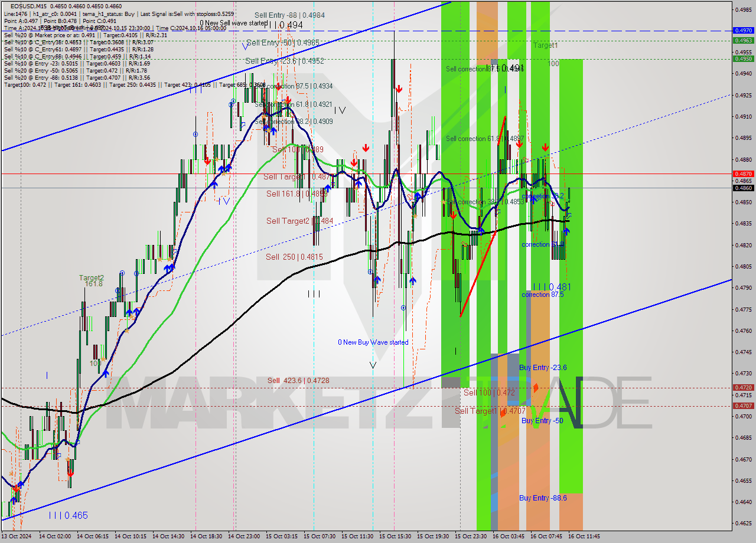
Task: Click the '13 Oct 2024' date label
Action: (x=18, y=537)
